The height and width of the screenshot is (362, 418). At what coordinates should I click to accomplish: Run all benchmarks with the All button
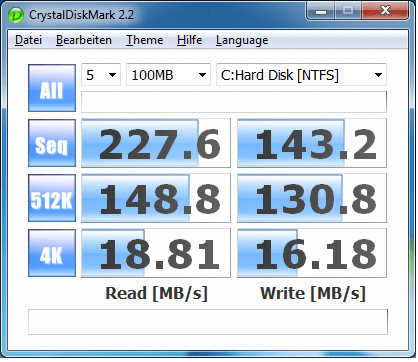click(52, 88)
